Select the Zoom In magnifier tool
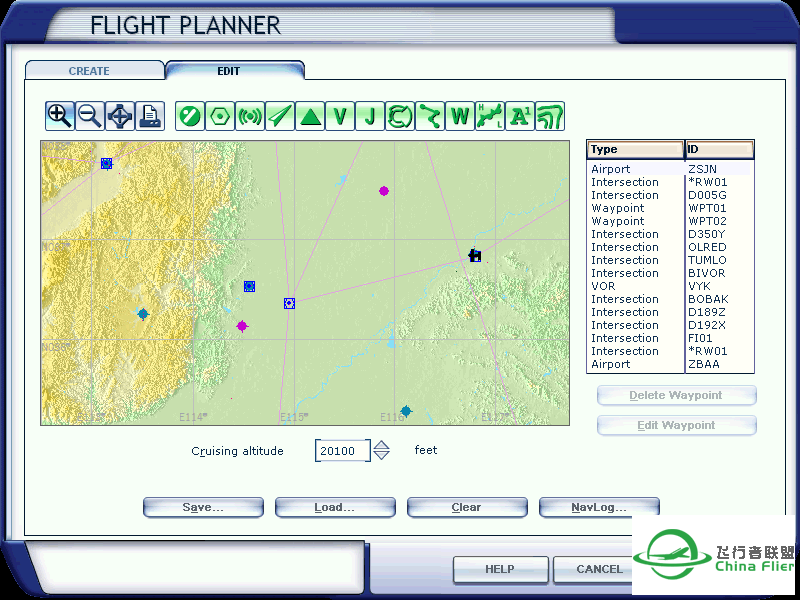 (59, 116)
